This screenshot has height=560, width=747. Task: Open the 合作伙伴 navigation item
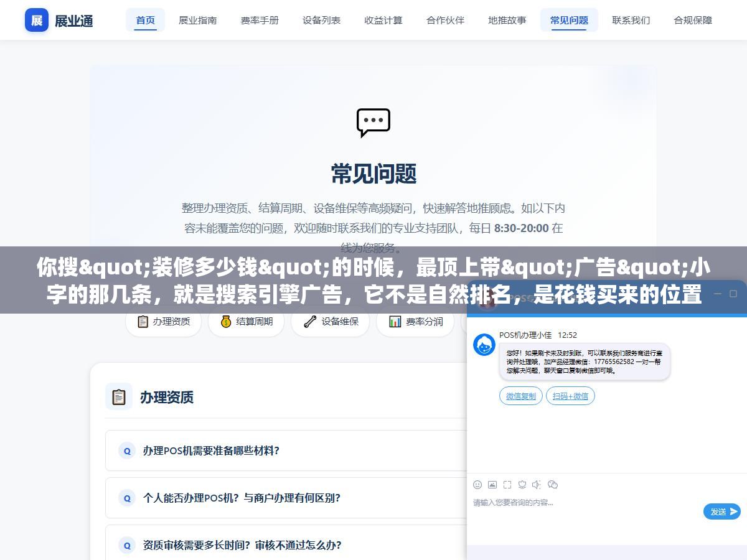pyautogui.click(x=446, y=20)
